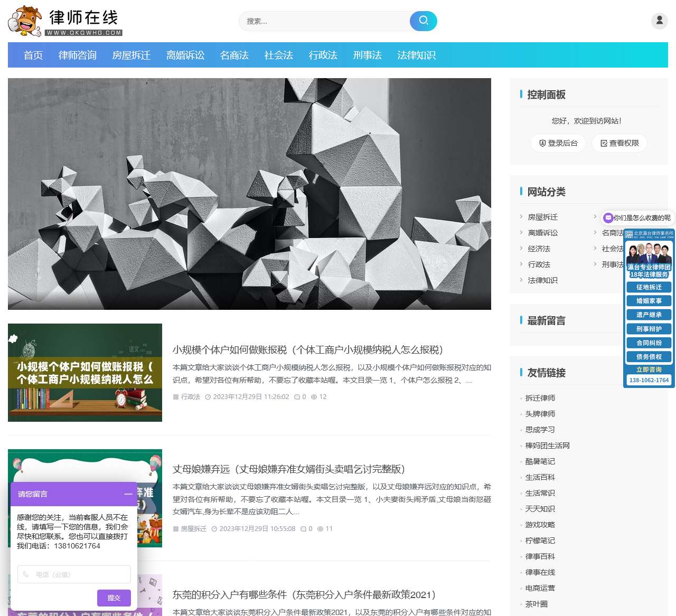The image size is (676, 616).
Task: Click chevron beside sidebar 法律知识 category
Action: [521, 280]
